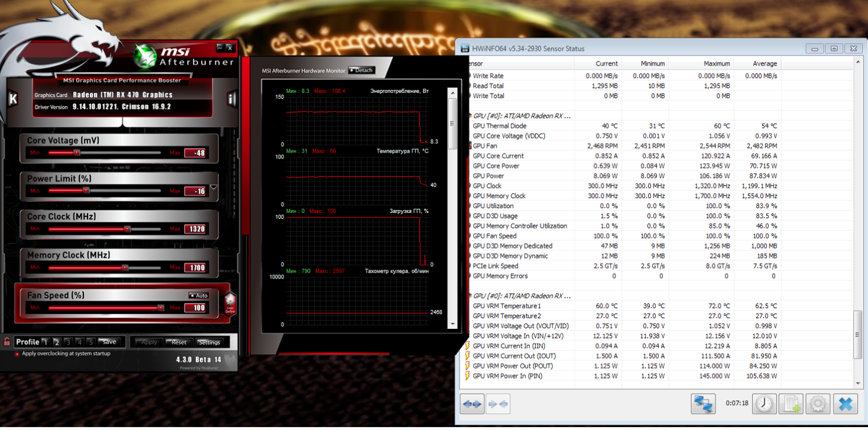This screenshot has width=868, height=430.
Task: Click the Memory Clock value field showing 1700
Action: click(195, 268)
